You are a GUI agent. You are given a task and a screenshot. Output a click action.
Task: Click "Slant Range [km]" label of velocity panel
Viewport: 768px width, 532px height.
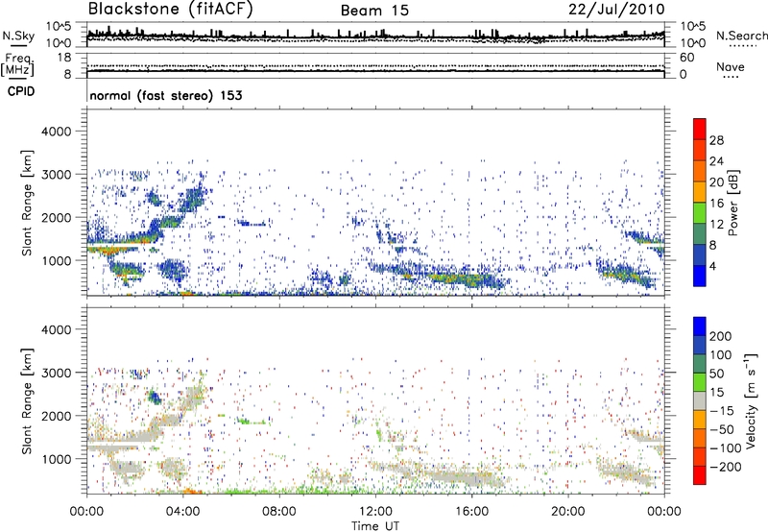27,401
